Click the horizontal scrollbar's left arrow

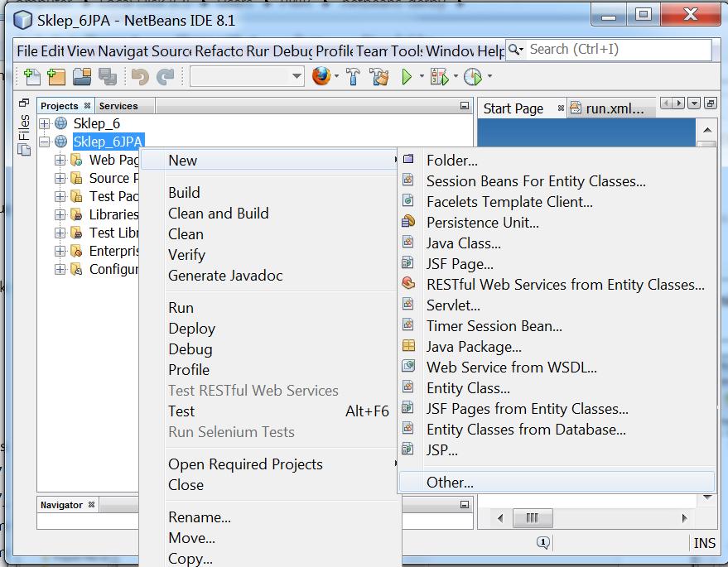[x=500, y=518]
